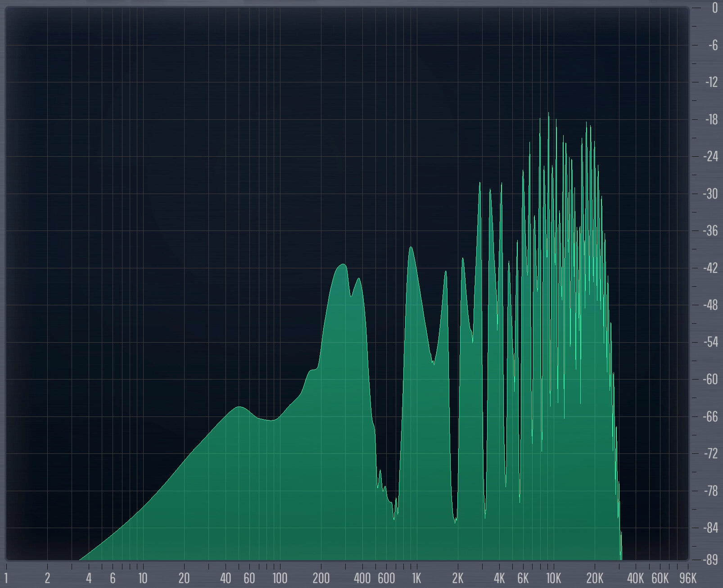
Task: Click the 2K frequency axis label
Action: tap(457, 578)
